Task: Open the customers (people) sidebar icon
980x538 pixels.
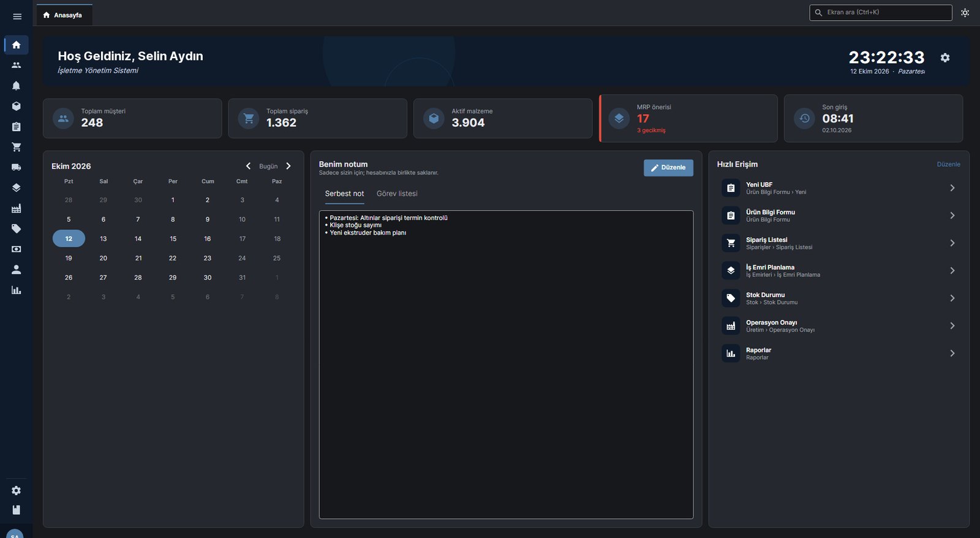Action: [x=17, y=65]
